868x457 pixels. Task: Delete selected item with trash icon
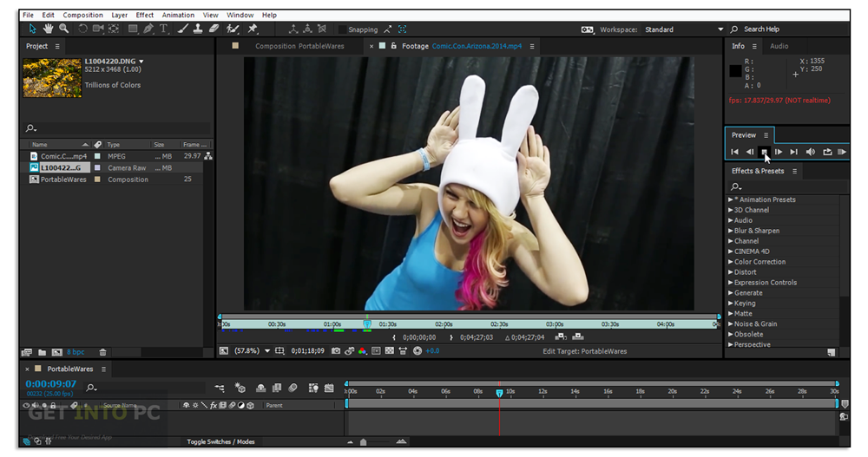point(102,352)
